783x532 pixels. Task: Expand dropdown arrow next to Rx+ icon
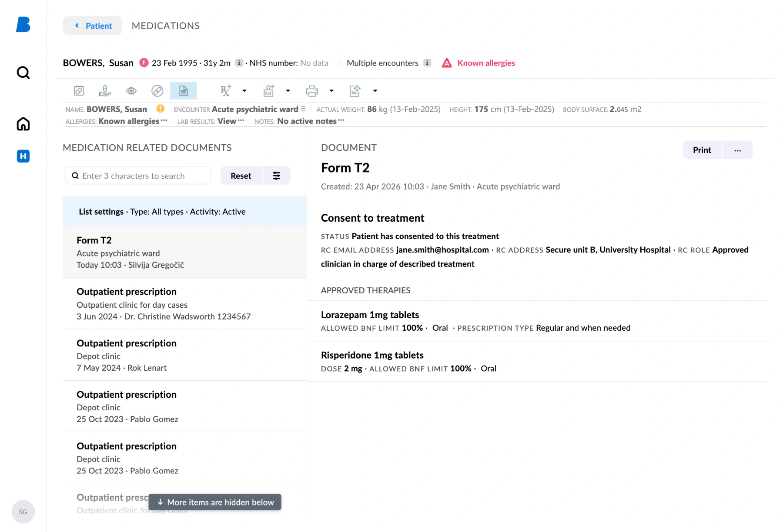[244, 91]
